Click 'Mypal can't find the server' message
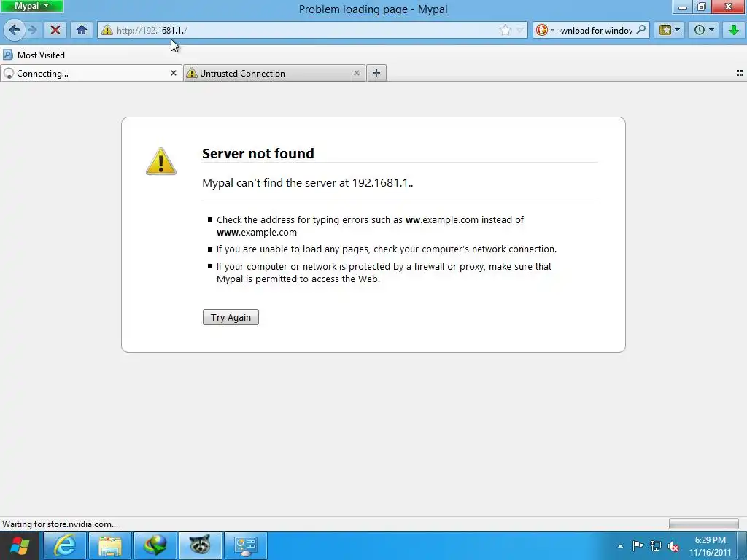Viewport: 747px width, 560px height. tap(307, 183)
